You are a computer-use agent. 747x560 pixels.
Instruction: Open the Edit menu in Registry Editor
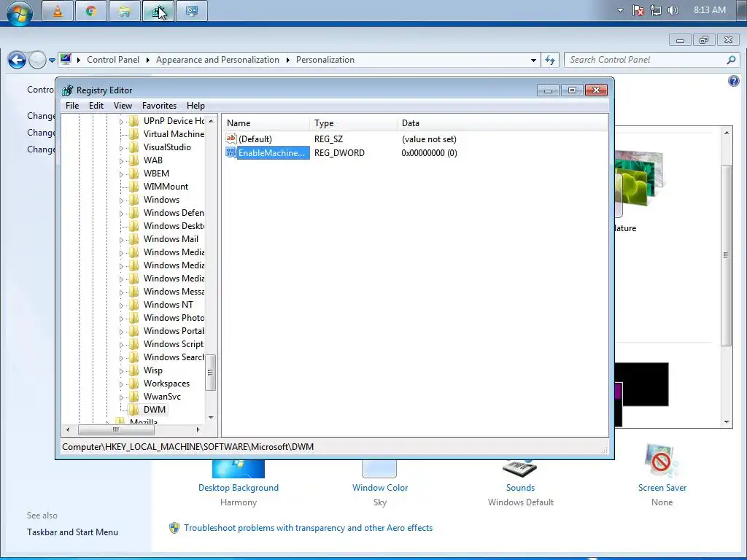[96, 106]
